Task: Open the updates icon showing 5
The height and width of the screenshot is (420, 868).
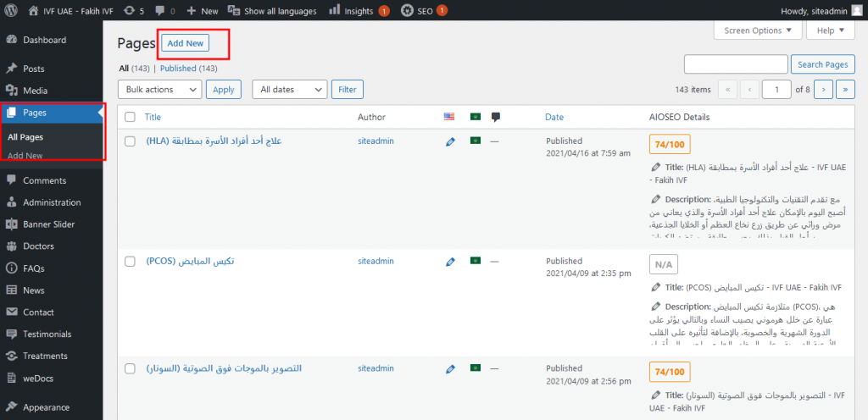Action: click(135, 10)
